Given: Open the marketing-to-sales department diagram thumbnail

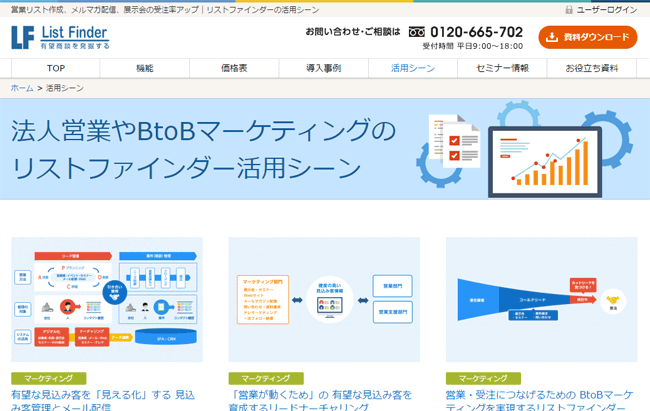Looking at the screenshot, I should click(324, 299).
